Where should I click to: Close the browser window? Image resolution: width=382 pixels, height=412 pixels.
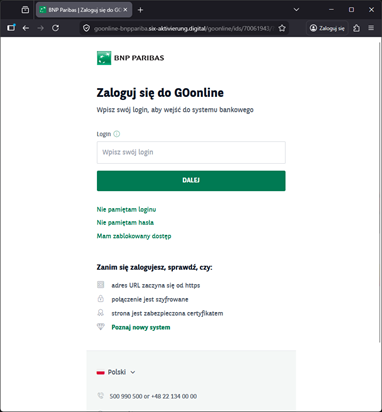click(x=371, y=10)
